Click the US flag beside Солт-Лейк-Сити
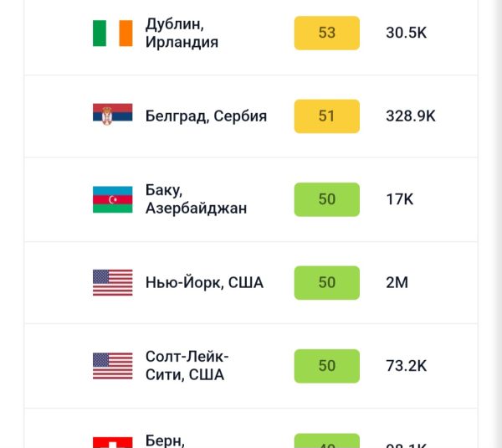The height and width of the screenshot is (448, 502). coord(112,366)
